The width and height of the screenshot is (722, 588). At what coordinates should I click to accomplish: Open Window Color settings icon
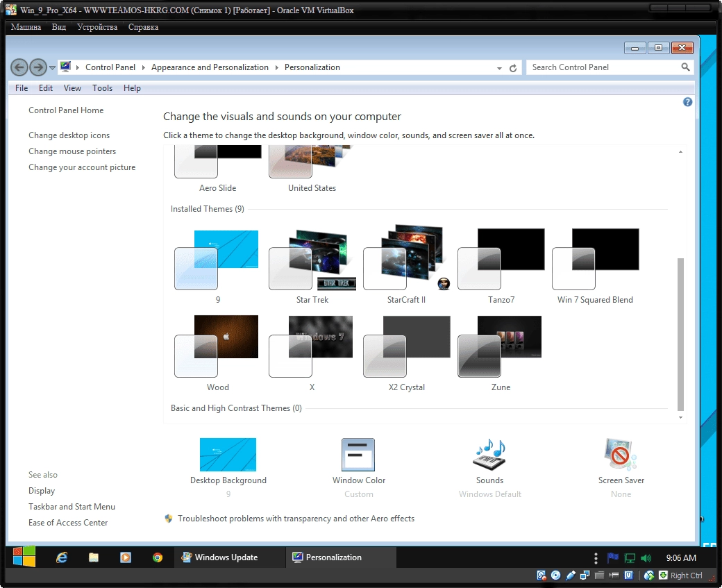(x=358, y=455)
